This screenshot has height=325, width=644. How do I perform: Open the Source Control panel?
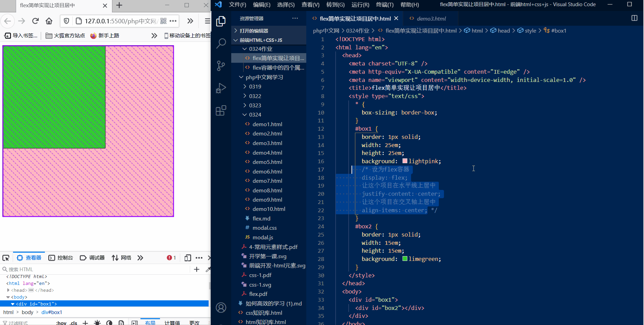coord(221,66)
